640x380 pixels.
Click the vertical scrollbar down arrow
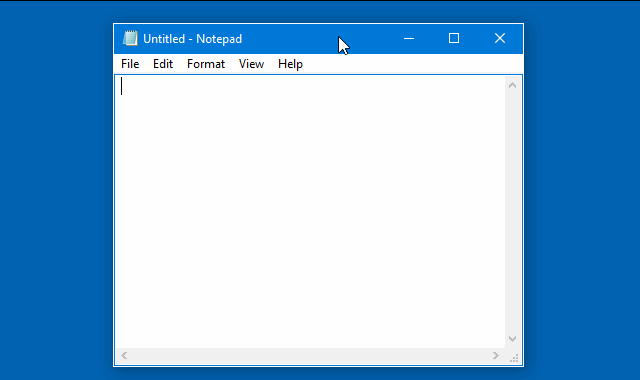point(513,339)
